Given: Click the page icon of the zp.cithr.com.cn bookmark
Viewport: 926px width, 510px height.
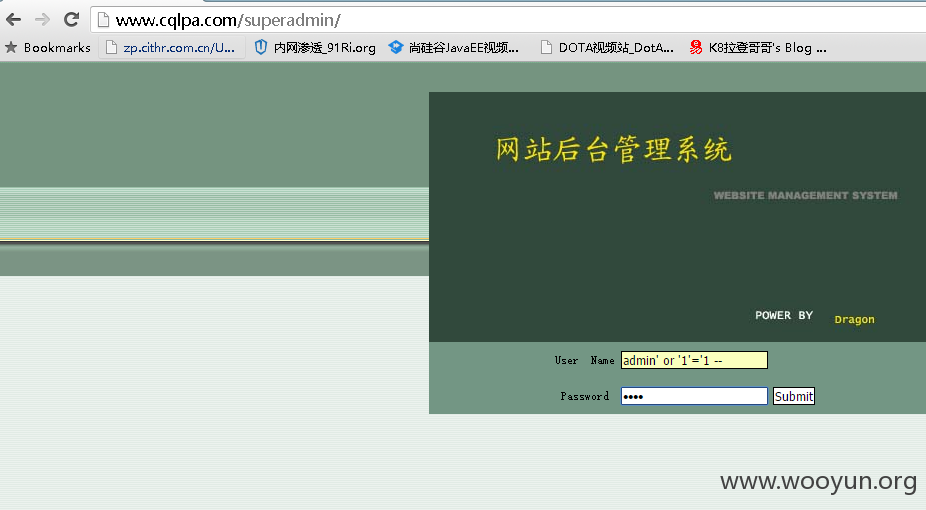Looking at the screenshot, I should tap(111, 48).
